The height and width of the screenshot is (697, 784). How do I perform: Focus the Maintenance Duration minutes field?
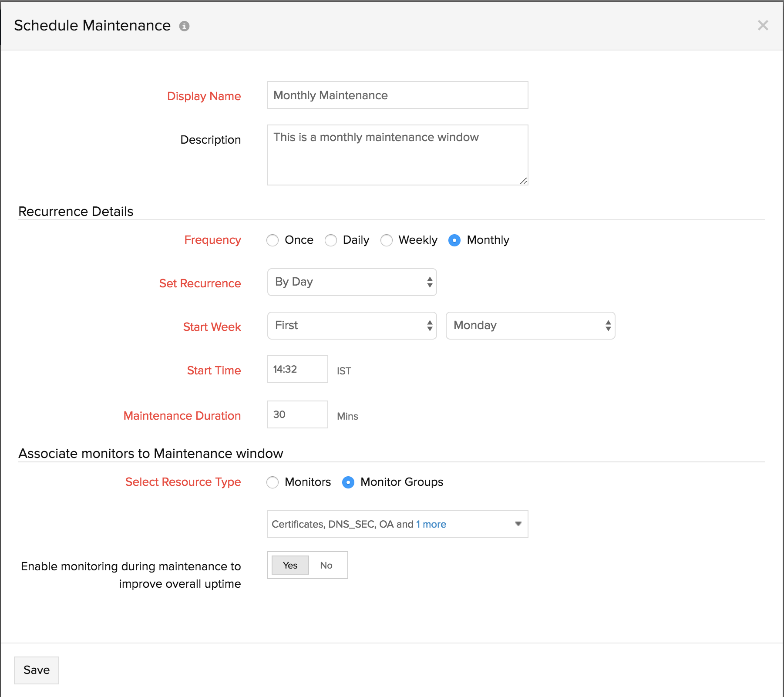(x=297, y=414)
